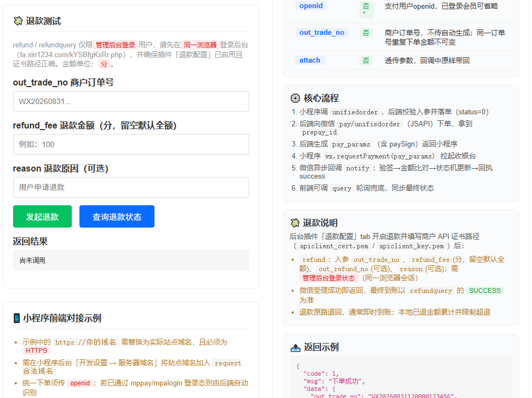The image size is (532, 398).
Task: Click the phone icon beside 小程序前端对接示例
Action: tap(17, 318)
